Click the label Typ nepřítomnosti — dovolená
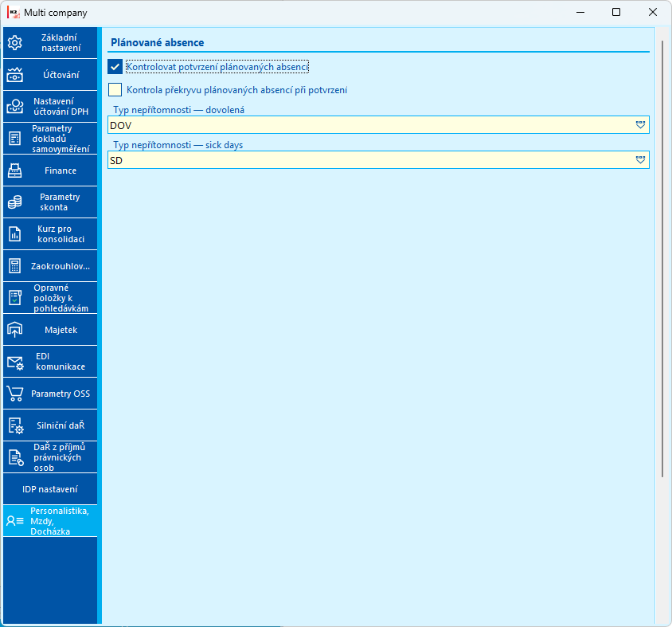Viewport: 672px width, 627px height. 178,110
